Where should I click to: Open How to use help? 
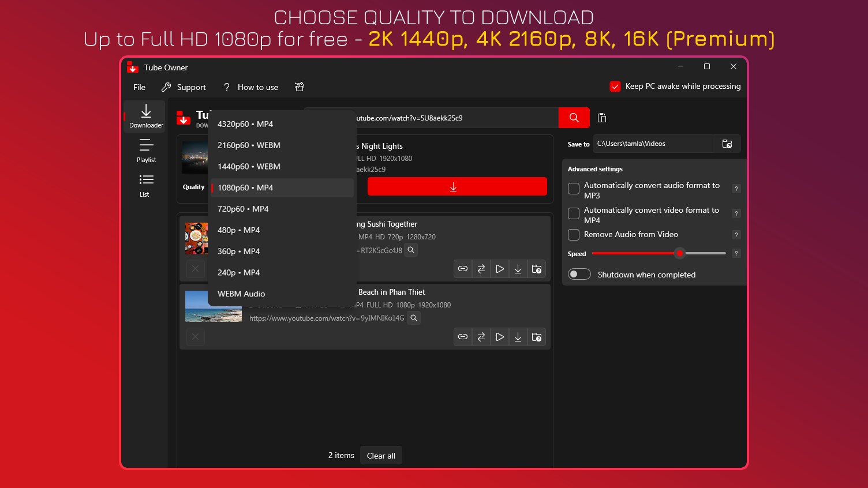click(257, 87)
